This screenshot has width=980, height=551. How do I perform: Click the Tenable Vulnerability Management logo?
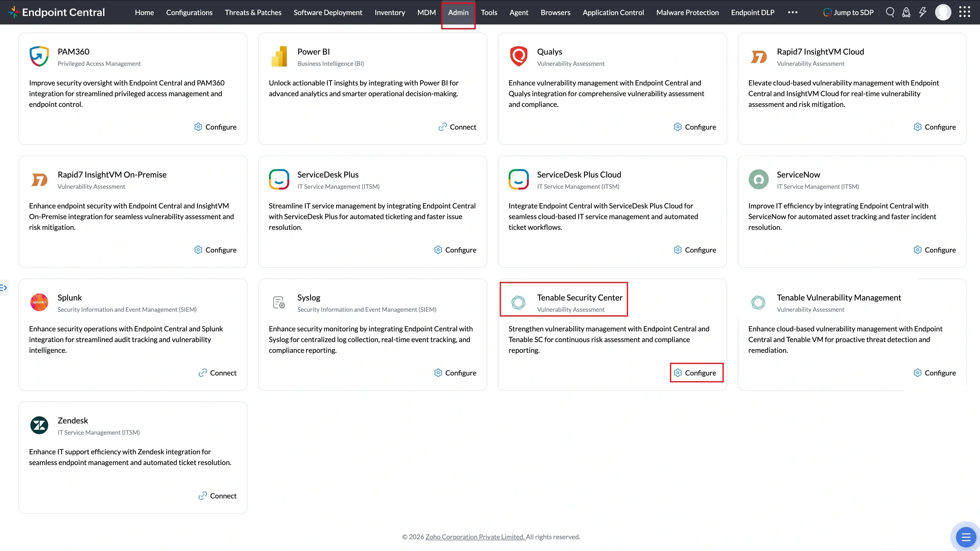[x=758, y=303]
